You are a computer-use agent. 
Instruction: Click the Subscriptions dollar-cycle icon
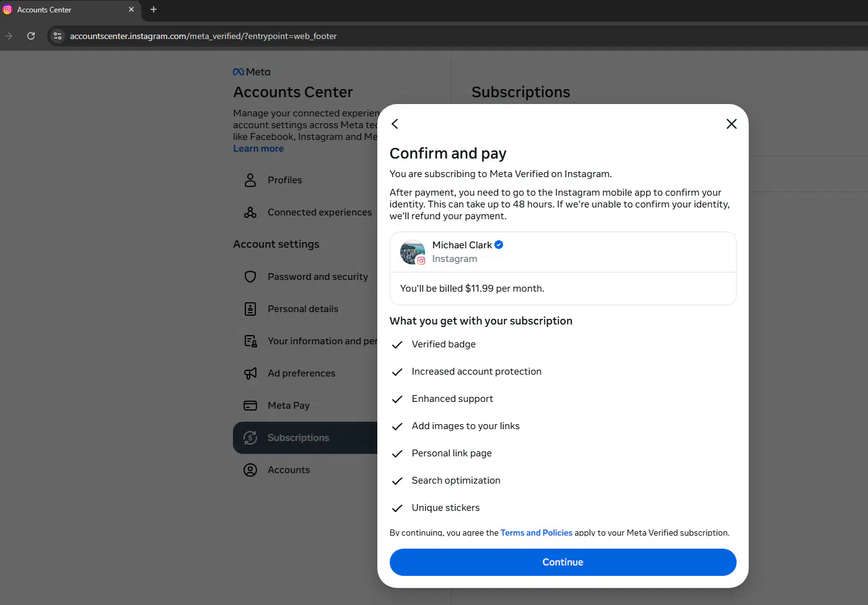click(x=250, y=438)
